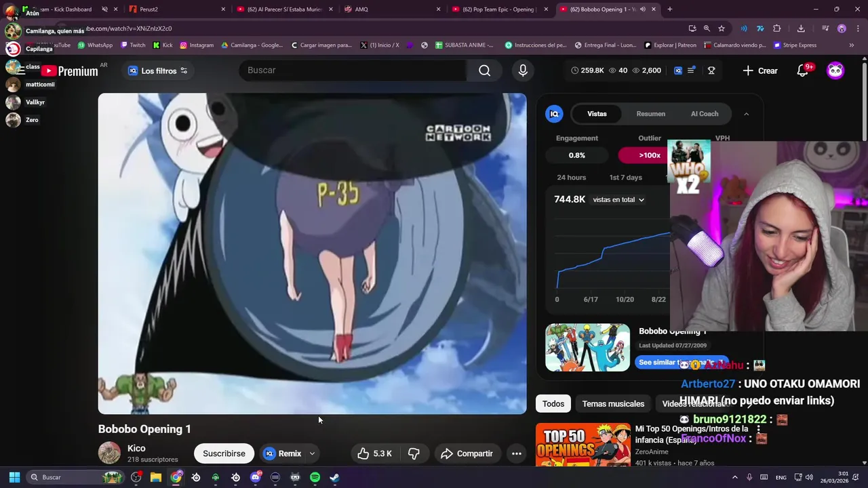Expand the bookmarks overflow chevron

(x=852, y=45)
